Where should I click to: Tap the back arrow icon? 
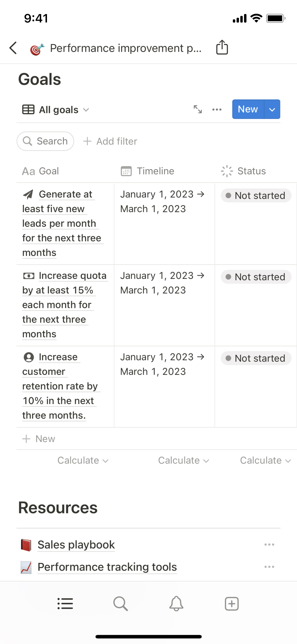pyautogui.click(x=13, y=48)
